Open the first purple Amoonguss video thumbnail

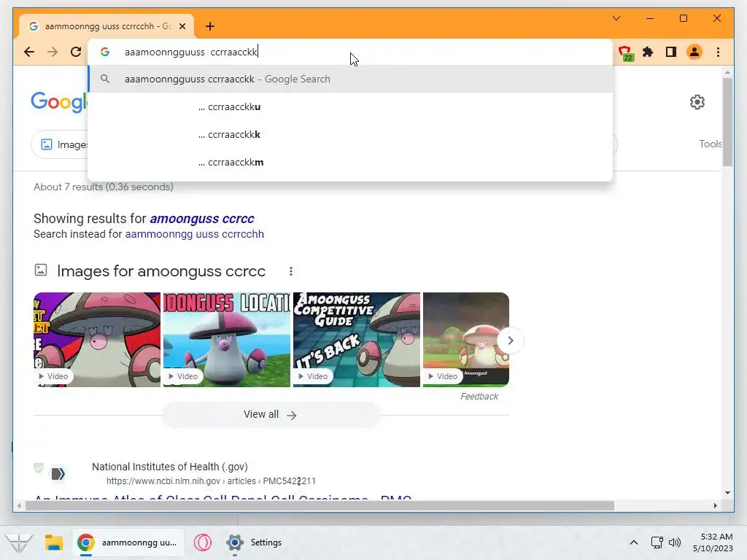tap(97, 340)
